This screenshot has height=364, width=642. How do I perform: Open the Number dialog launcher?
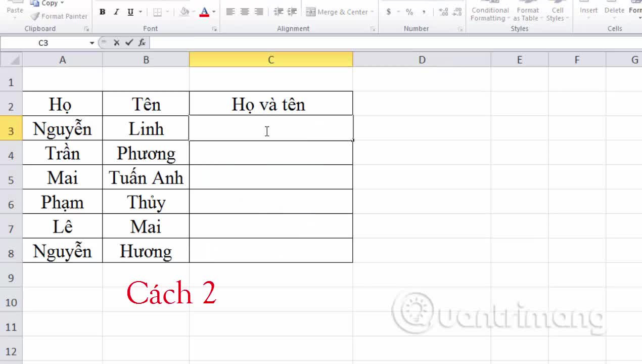(x=460, y=29)
